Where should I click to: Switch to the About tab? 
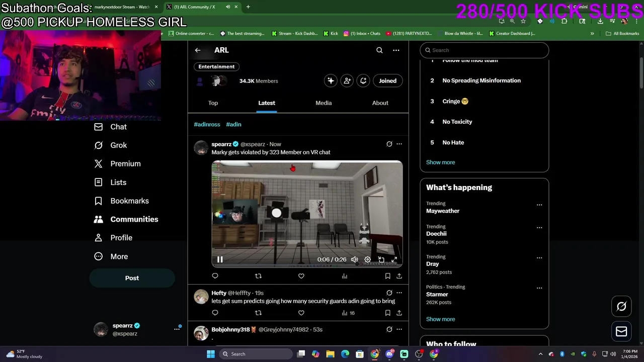click(380, 103)
